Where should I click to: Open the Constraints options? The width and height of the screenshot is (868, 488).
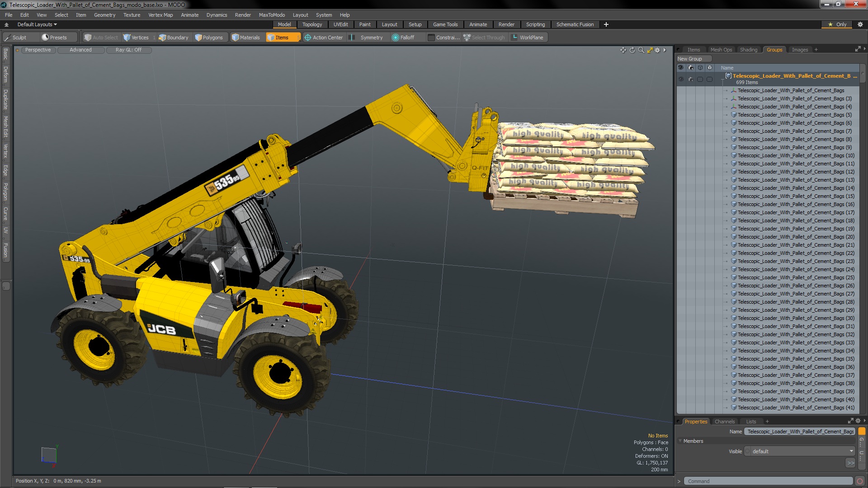click(443, 38)
